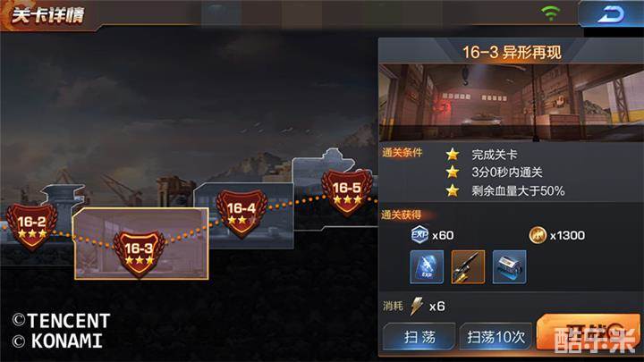Start the battle with the orange button
Image resolution: width=644 pixels, height=362 pixels.
click(x=589, y=333)
